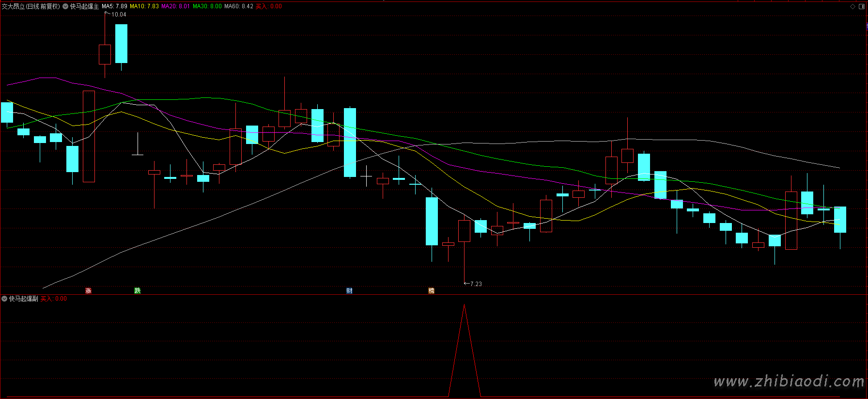The image size is (868, 399).
Task: Click the 10.04 high price marker
Action: [119, 15]
